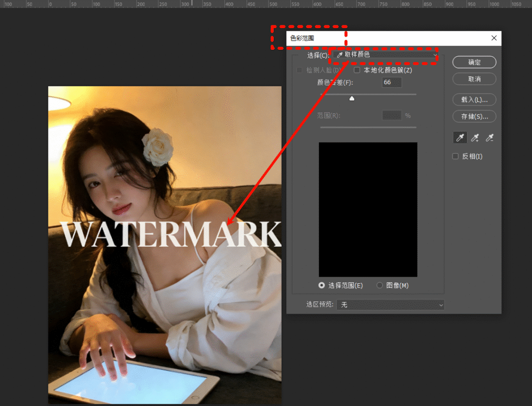
Task: Enable the 本地化颜色簇 checkbox
Action: coord(357,70)
